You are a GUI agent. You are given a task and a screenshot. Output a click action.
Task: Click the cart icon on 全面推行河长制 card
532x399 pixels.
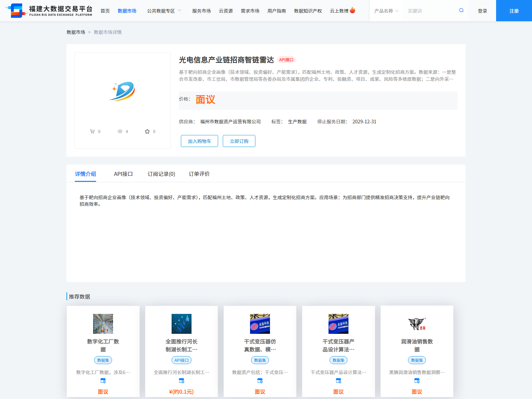(182, 381)
